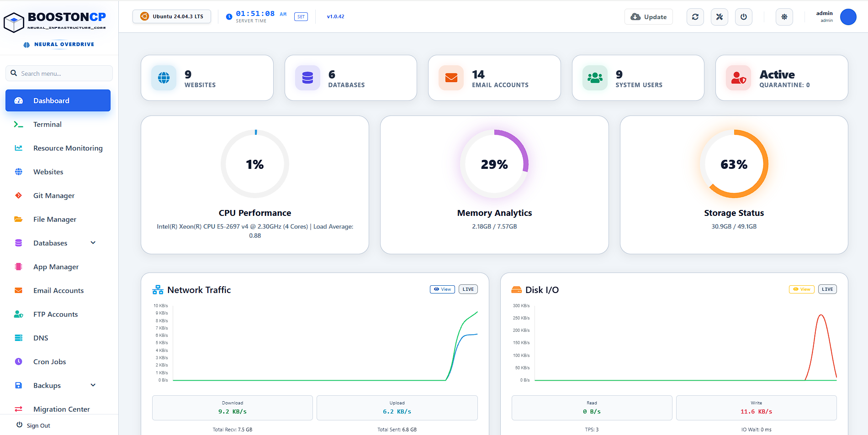868x435 pixels.
Task: Click the Network Traffic diagram icon
Action: [x=158, y=290]
